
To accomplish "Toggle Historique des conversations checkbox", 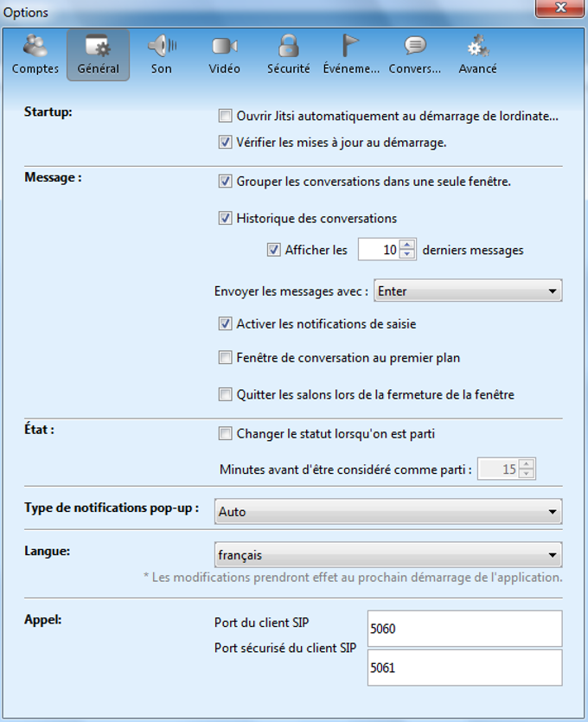I will [225, 218].
